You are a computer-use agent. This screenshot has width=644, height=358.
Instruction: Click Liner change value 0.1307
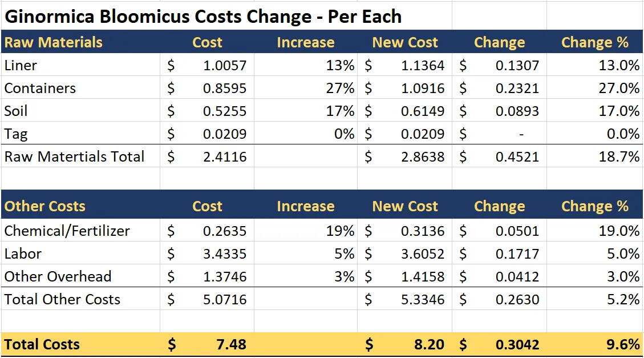(x=517, y=65)
